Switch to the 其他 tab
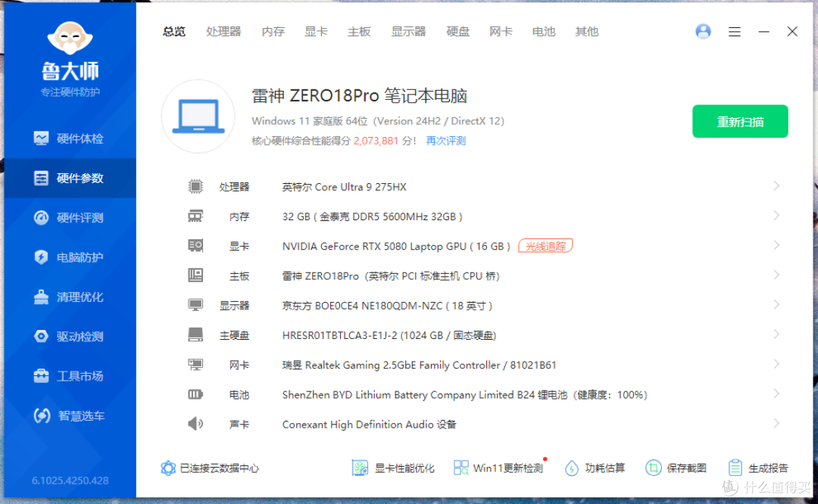Image resolution: width=818 pixels, height=504 pixels. pyautogui.click(x=586, y=32)
